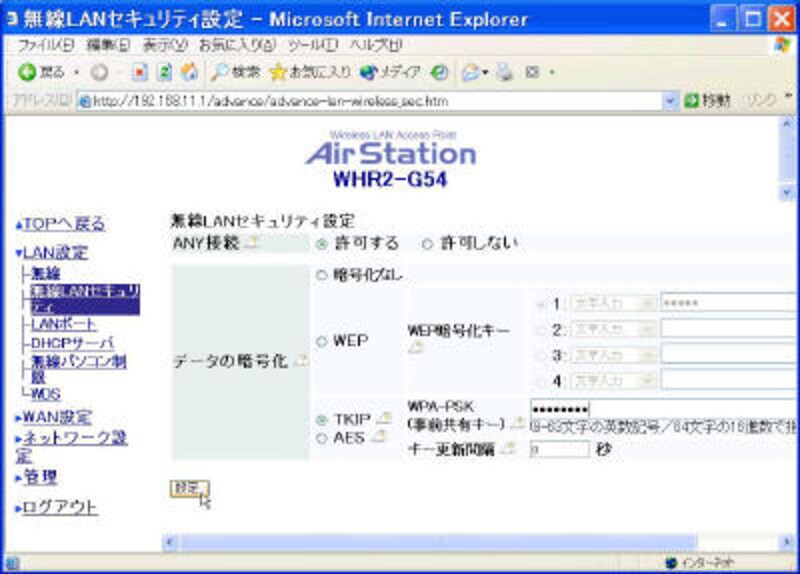Select WEP key 2 radio button
The height and width of the screenshot is (574, 800).
pyautogui.click(x=540, y=331)
